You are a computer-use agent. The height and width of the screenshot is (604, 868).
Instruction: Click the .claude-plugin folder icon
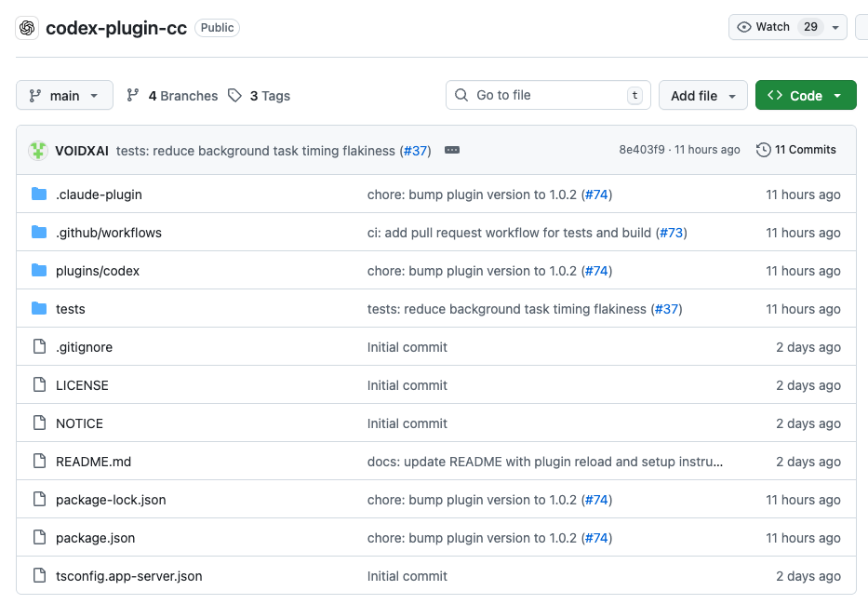tap(39, 195)
